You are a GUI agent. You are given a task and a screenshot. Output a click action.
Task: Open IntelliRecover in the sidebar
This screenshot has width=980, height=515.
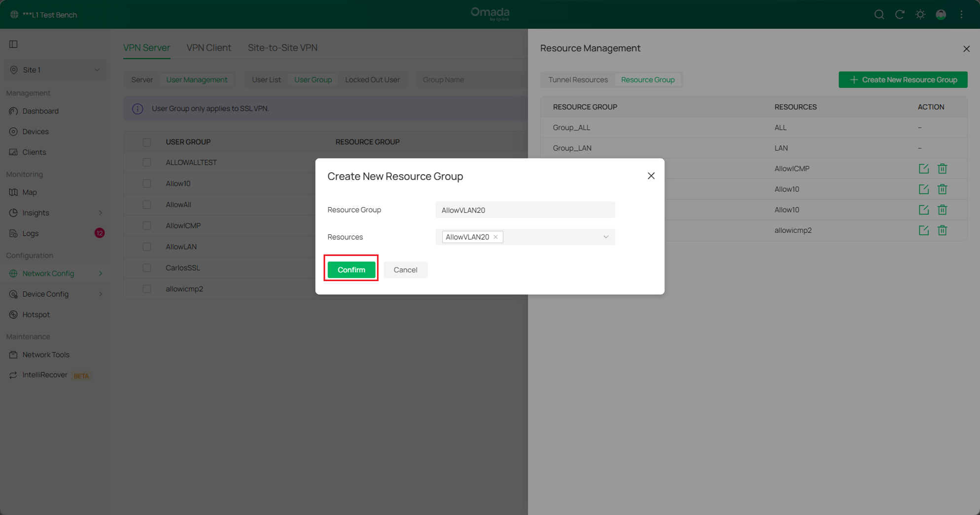45,375
